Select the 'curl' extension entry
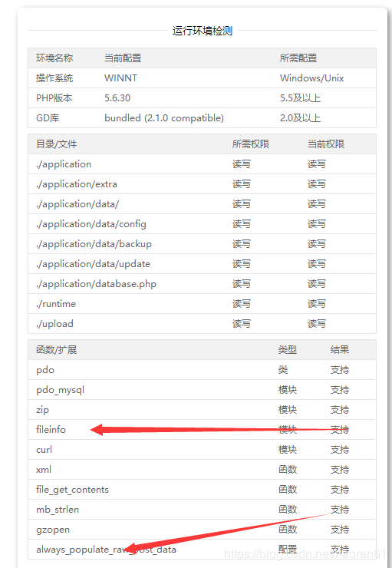The height and width of the screenshot is (568, 392). click(44, 450)
